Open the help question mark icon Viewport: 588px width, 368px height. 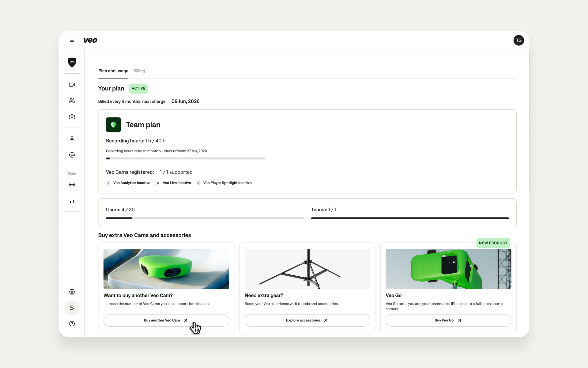72,324
